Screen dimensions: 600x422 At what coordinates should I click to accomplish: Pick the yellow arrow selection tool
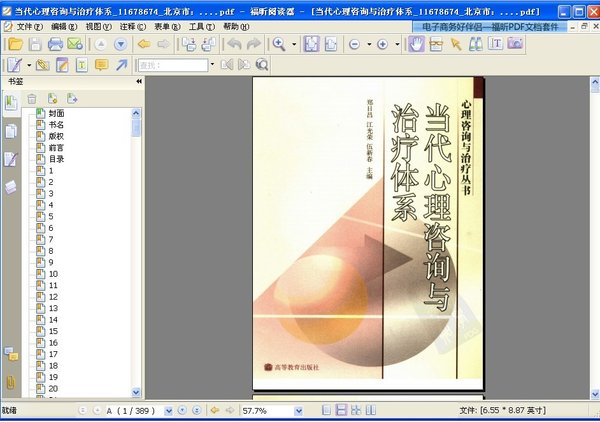tap(456, 44)
